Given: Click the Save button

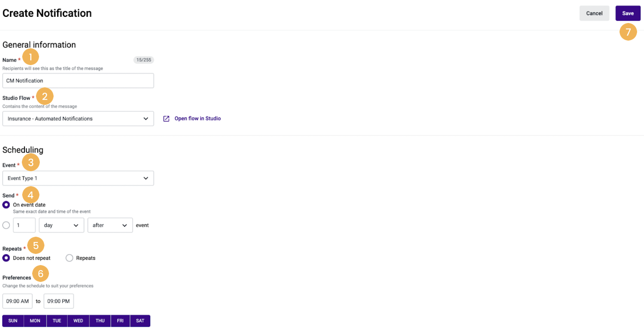Looking at the screenshot, I should 628,13.
